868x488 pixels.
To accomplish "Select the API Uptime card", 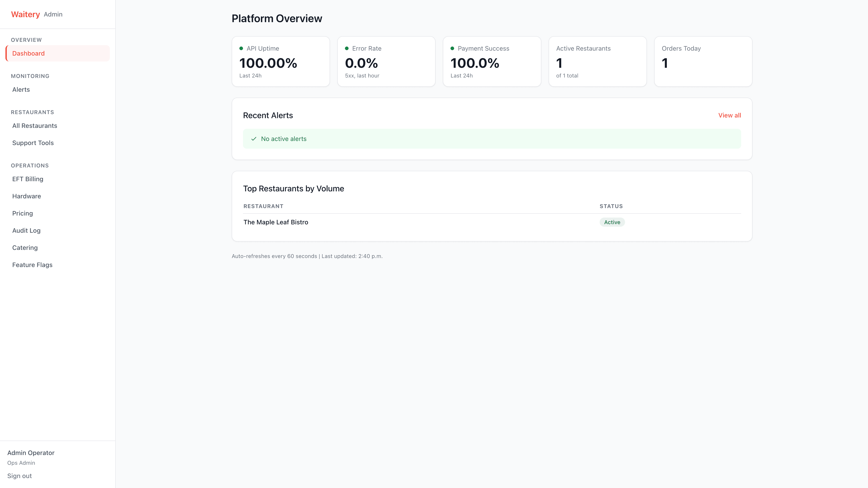I will pos(281,61).
